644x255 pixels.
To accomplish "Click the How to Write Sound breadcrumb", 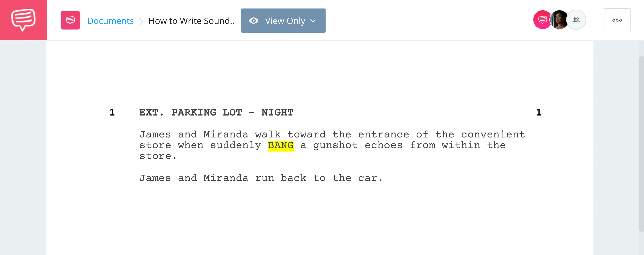I will click(x=191, y=20).
